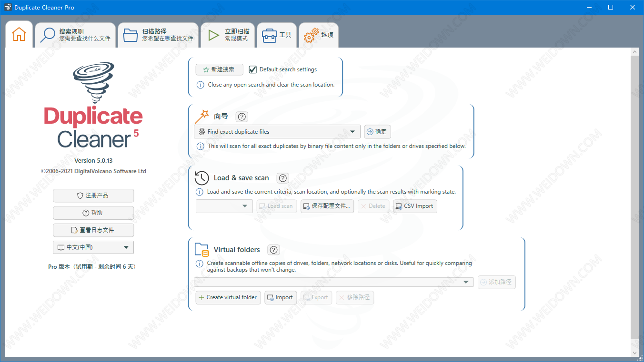Click the Virtual folders folder icon
This screenshot has width=644, height=362.
[x=202, y=249]
